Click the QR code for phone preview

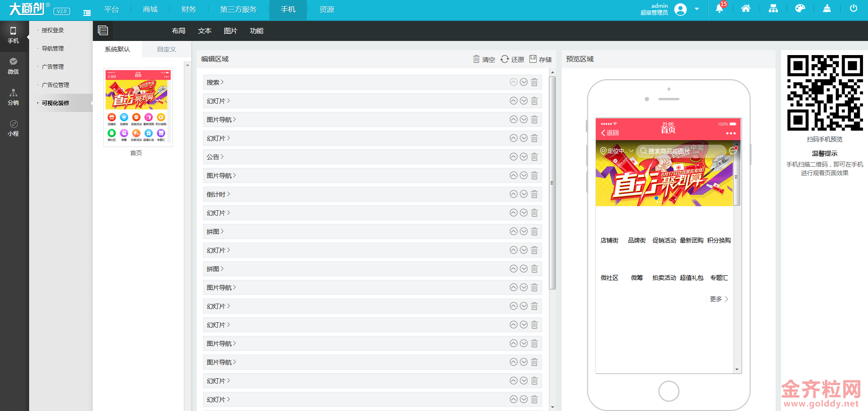tap(825, 92)
